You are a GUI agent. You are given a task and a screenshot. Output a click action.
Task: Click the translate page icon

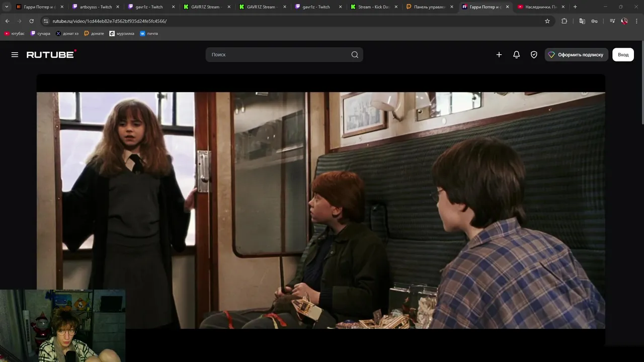point(582,21)
